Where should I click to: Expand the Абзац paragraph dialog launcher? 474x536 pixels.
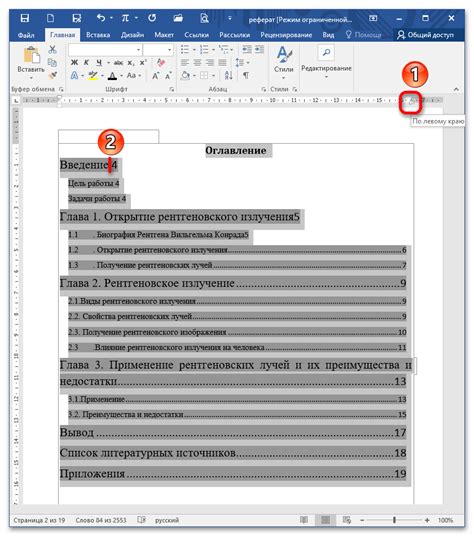(263, 89)
